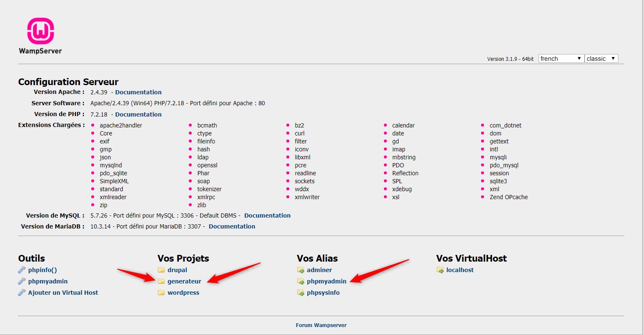
Task: Click Ajouter un Virtual Host link
Action: (63, 293)
